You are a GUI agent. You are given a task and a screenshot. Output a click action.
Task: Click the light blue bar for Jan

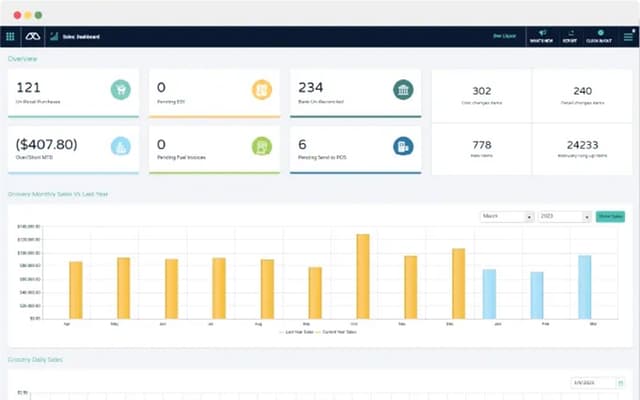click(x=489, y=294)
